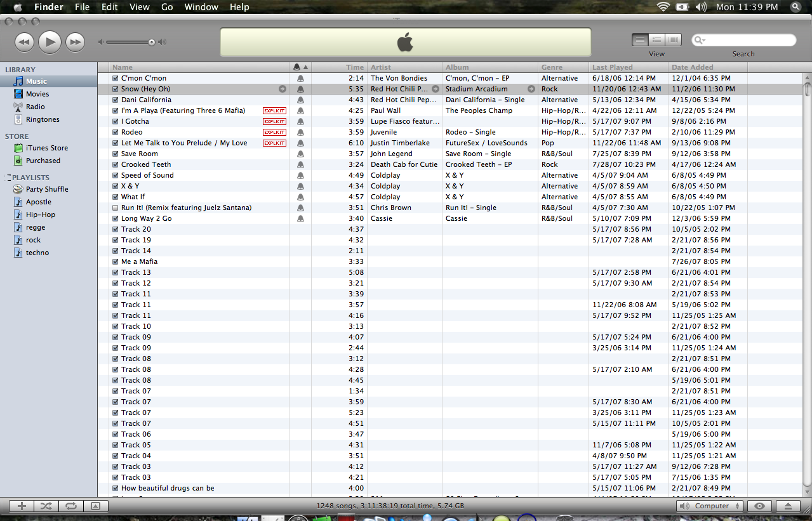Click the bell icon on Long Way 2 Go row
This screenshot has width=812, height=521.
[x=300, y=218]
